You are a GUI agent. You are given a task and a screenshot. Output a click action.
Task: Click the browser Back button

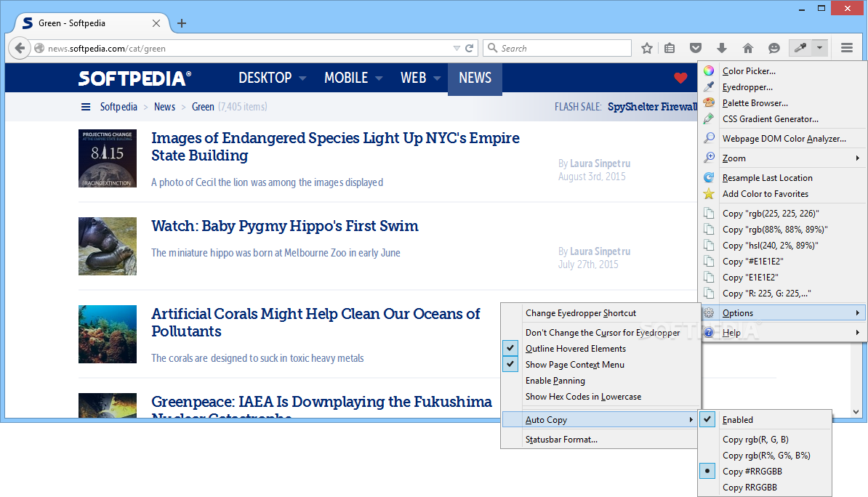click(20, 48)
